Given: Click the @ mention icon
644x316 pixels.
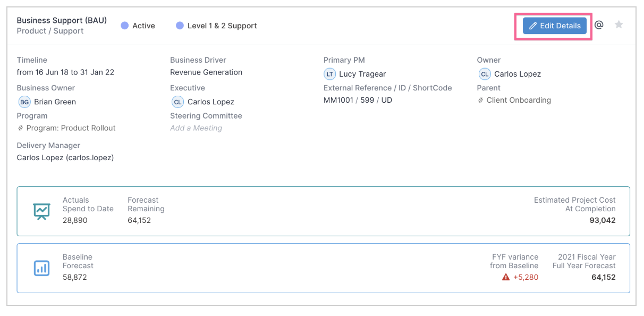Looking at the screenshot, I should click(599, 25).
